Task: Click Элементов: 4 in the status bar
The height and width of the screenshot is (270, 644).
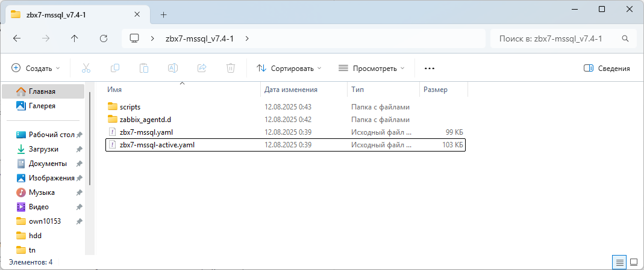Action: (x=31, y=262)
